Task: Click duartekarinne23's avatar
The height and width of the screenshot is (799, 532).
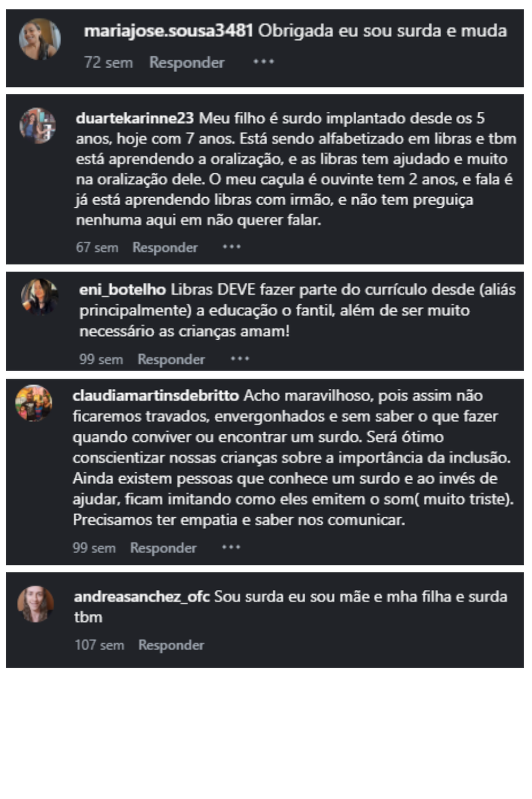Action: click(37, 126)
